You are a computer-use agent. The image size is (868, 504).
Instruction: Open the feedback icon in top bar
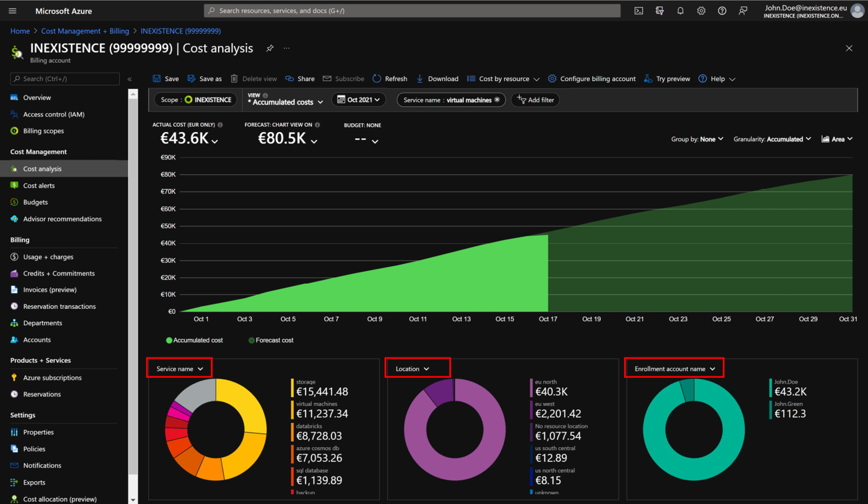pos(743,11)
